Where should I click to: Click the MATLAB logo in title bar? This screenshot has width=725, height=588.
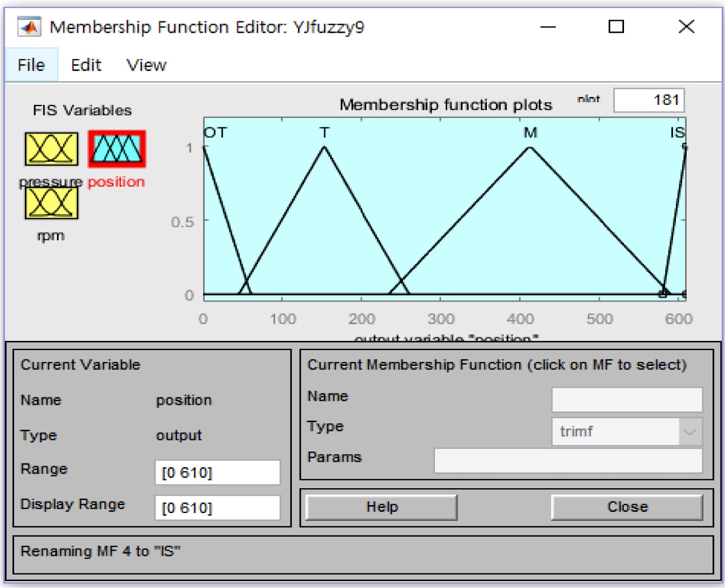coord(29,26)
